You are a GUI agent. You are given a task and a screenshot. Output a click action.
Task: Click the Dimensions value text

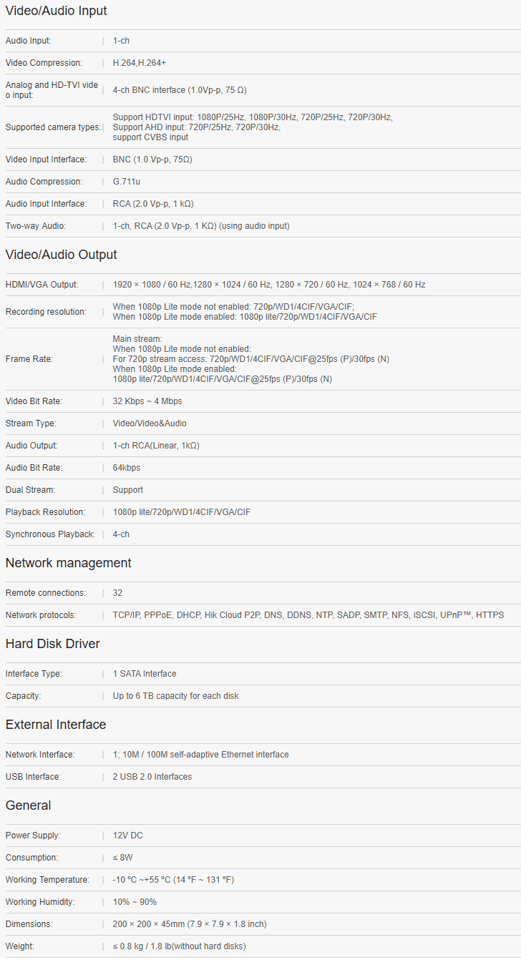pos(190,924)
